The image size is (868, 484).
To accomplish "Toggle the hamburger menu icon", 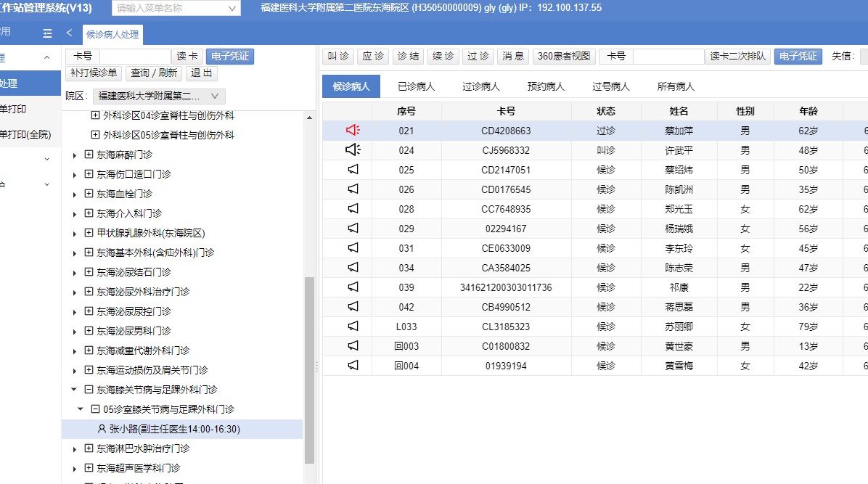I will 48,34.
